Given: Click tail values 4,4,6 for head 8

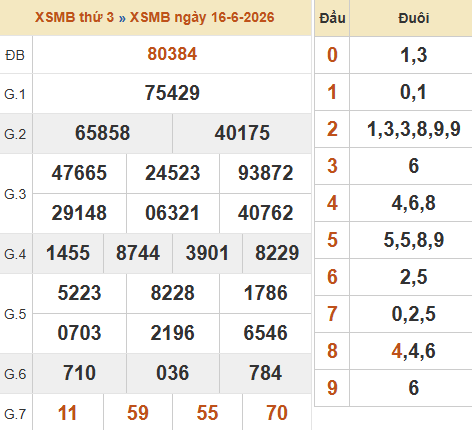Looking at the screenshot, I should click(x=413, y=351).
